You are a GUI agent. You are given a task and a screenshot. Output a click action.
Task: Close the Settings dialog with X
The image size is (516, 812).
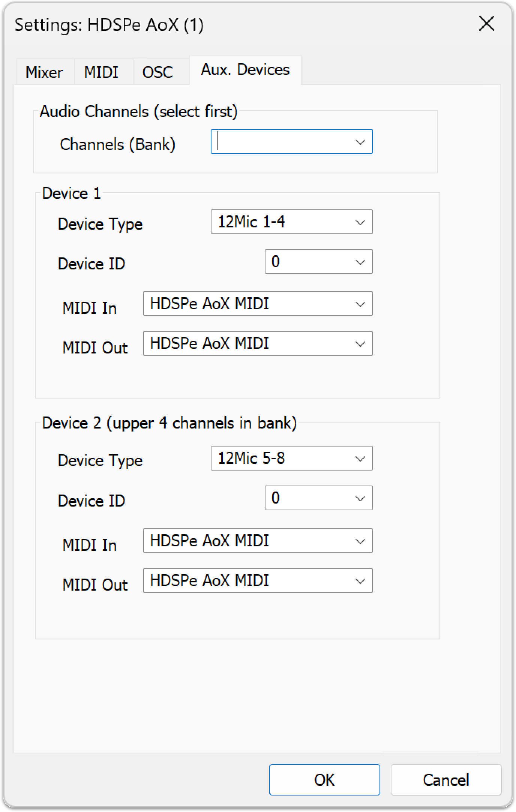click(487, 24)
